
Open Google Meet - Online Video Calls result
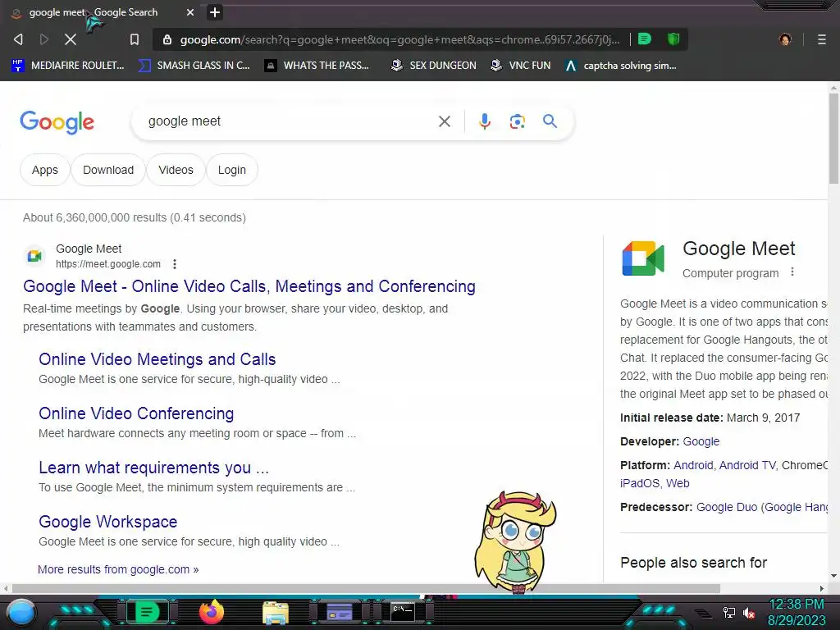click(249, 286)
